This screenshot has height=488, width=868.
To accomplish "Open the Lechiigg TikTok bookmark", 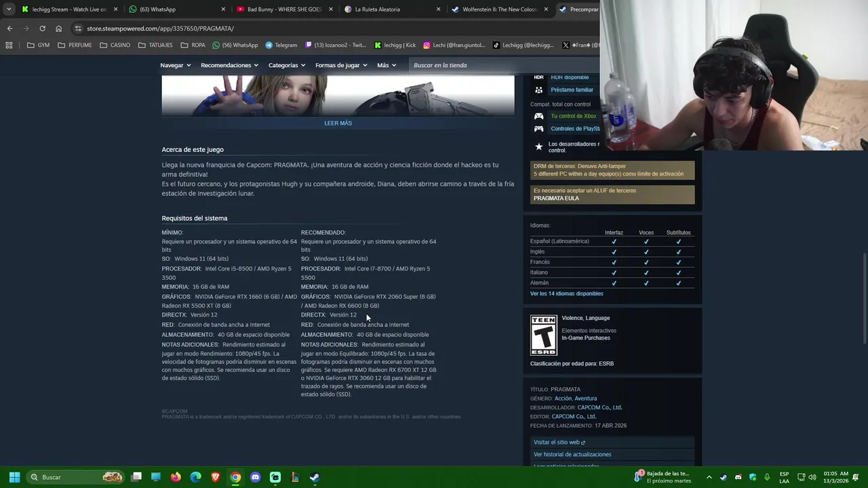I will click(x=524, y=45).
